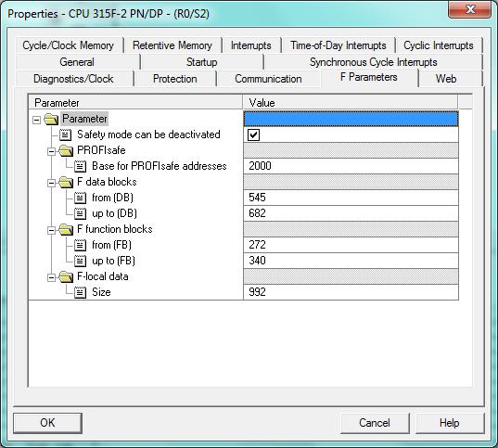The height and width of the screenshot is (448, 498).
Task: Select the F Parameters tab
Action: pos(369,77)
